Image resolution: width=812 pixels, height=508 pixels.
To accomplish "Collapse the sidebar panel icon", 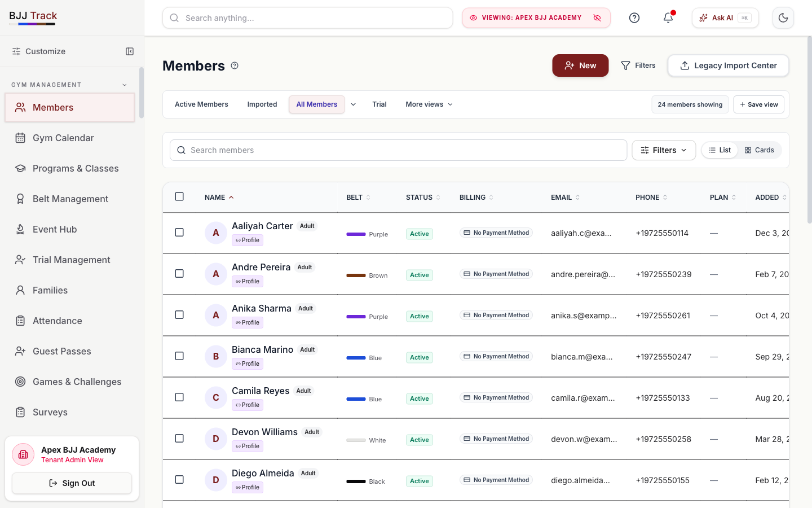I will (x=130, y=51).
